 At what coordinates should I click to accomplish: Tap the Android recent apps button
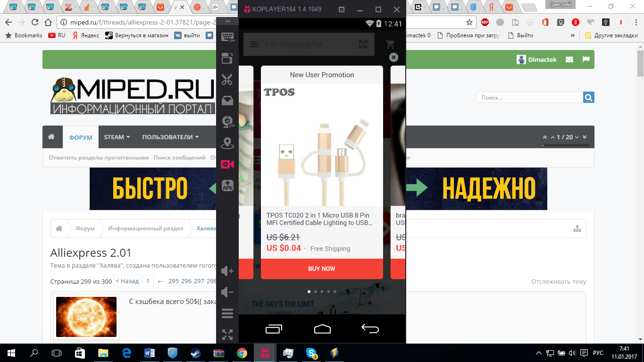click(x=274, y=328)
